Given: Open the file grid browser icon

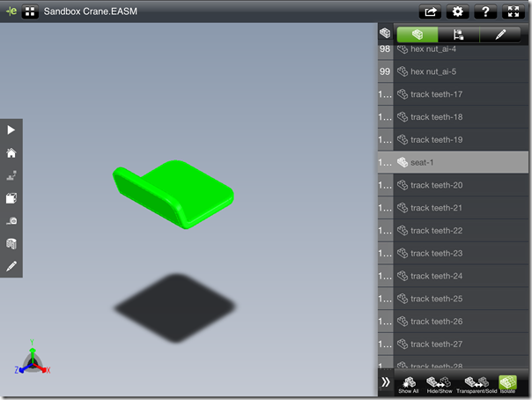Looking at the screenshot, I should pyautogui.click(x=30, y=11).
